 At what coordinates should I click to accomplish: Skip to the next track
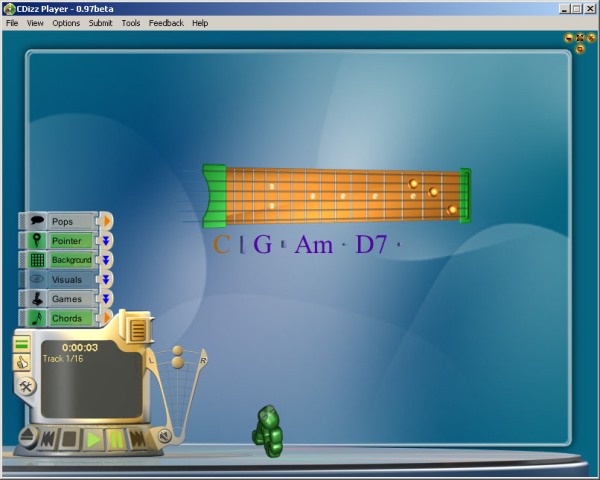pyautogui.click(x=137, y=439)
